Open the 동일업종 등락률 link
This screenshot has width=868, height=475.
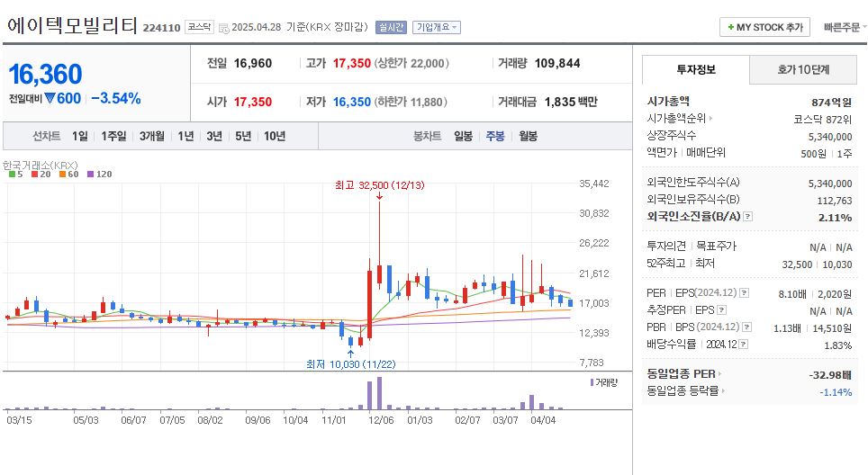[685, 391]
